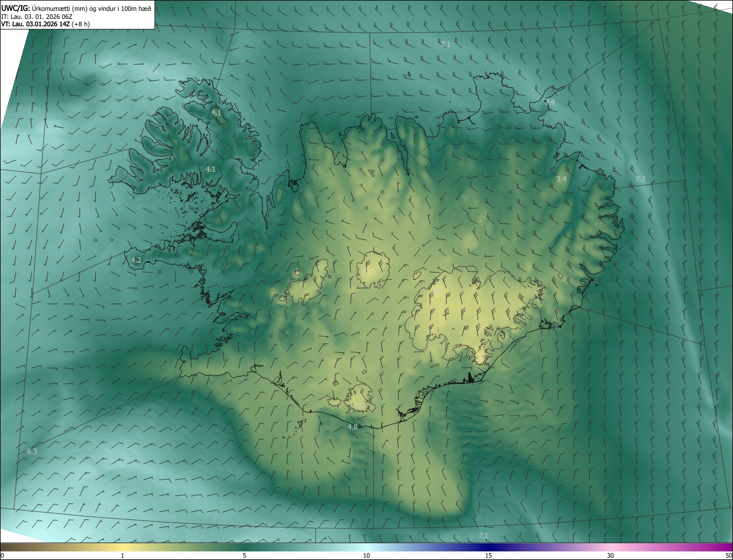Select the 7.4 value off the northeast coast
The width and height of the screenshot is (733, 560).
tap(550, 102)
